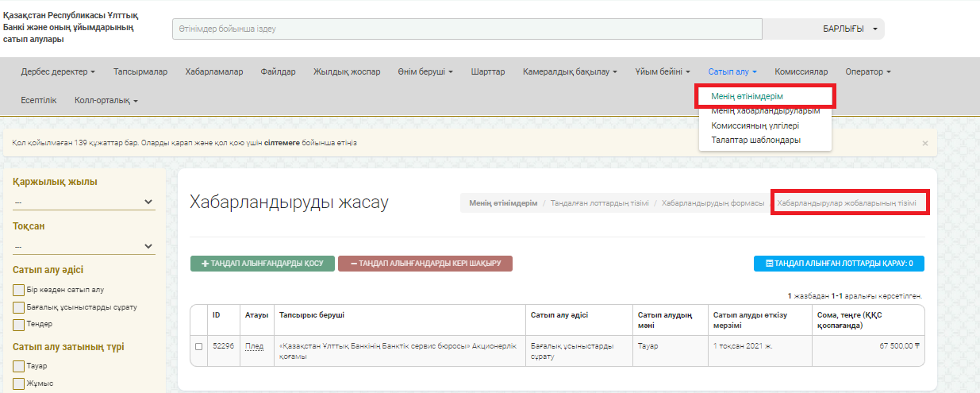This screenshot has height=393, width=980.
Task: Click the сілтемеге link in notification
Action: click(286, 144)
